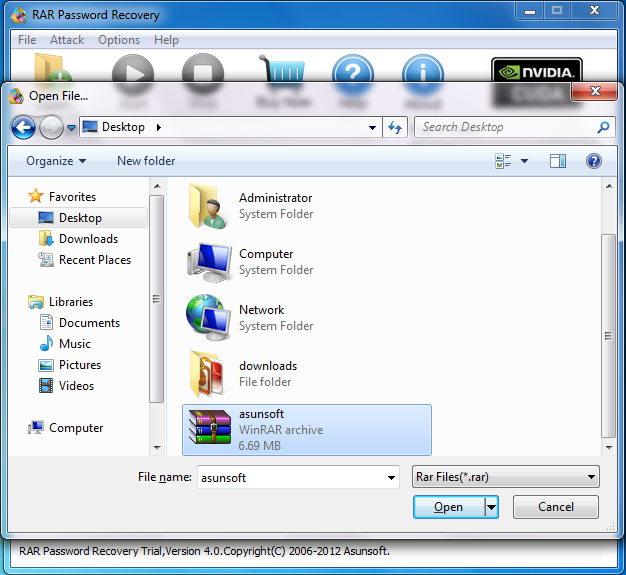Open recent pages dropdown arrow
Image resolution: width=626 pixels, height=575 pixels.
(x=71, y=128)
